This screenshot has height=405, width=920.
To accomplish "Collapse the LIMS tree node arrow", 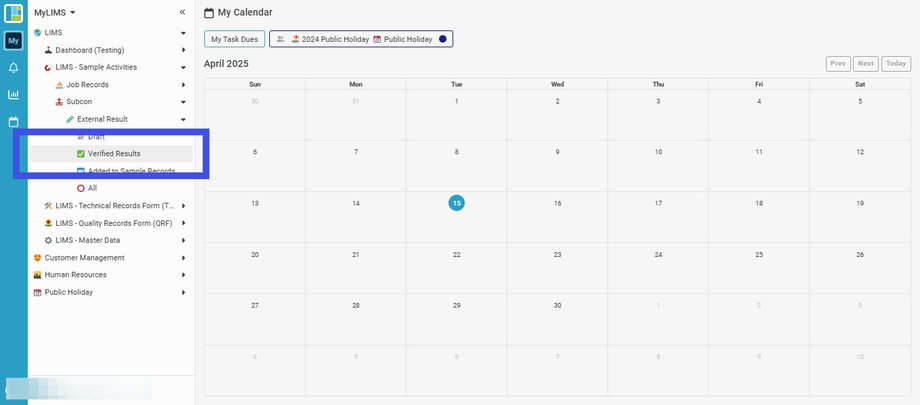I will 183,33.
